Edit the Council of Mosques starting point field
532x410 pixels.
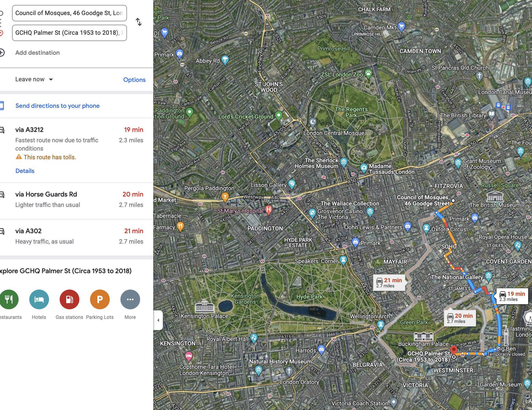tap(70, 13)
